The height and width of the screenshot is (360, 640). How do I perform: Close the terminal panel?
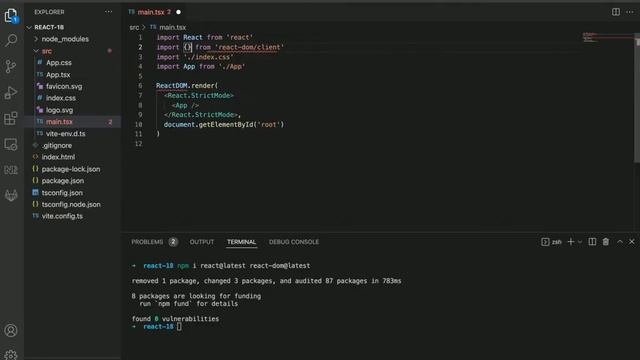pyautogui.click(x=632, y=242)
